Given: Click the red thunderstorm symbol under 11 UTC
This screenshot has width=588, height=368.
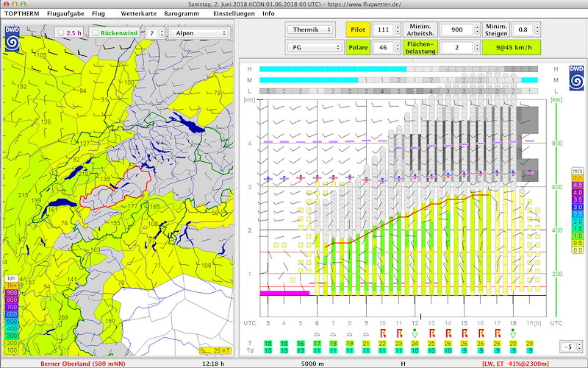Looking at the screenshot, I should tap(399, 333).
